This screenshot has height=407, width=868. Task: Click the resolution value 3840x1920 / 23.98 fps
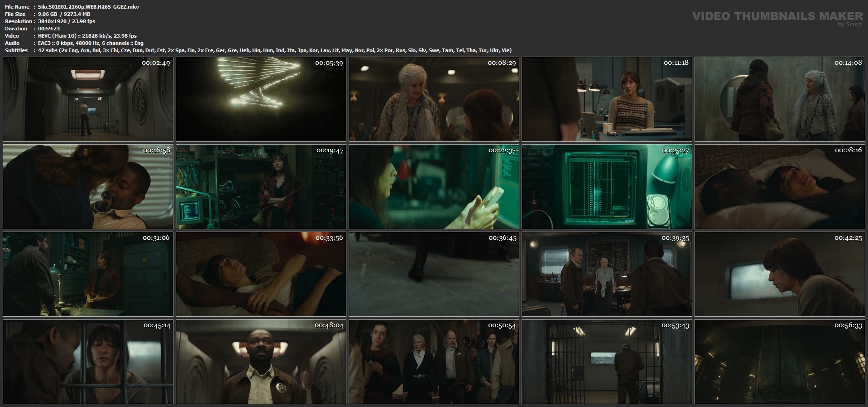67,21
